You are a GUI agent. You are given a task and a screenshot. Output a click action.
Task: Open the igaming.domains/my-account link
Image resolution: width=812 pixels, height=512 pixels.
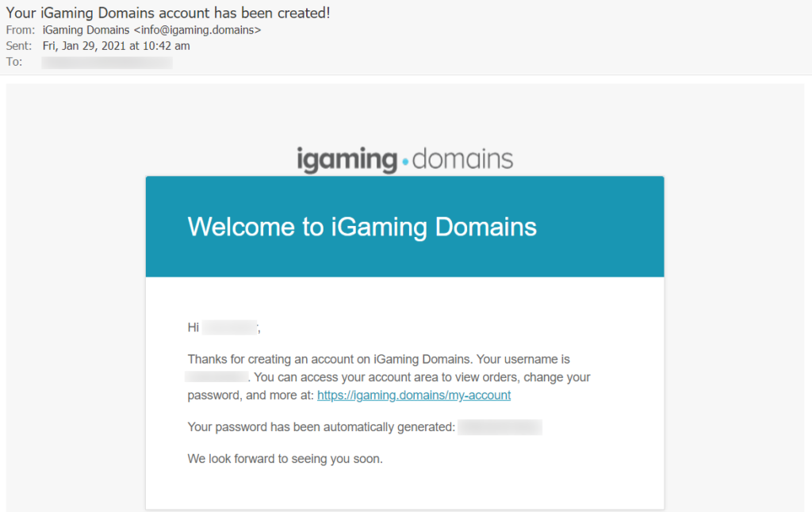coord(414,395)
